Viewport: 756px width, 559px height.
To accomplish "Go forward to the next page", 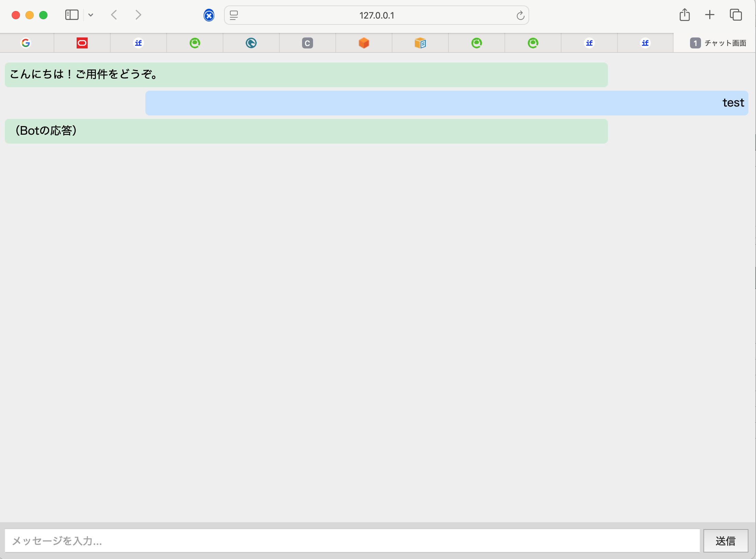I will coord(138,15).
